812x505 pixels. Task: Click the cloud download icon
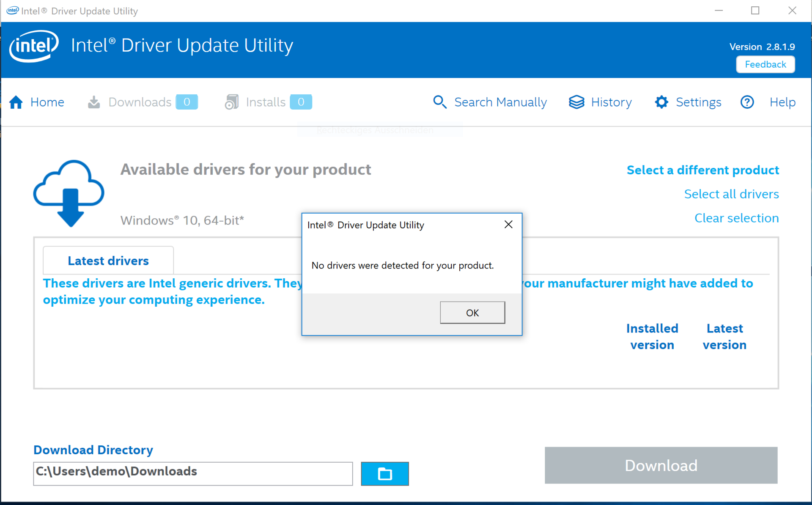pos(69,193)
